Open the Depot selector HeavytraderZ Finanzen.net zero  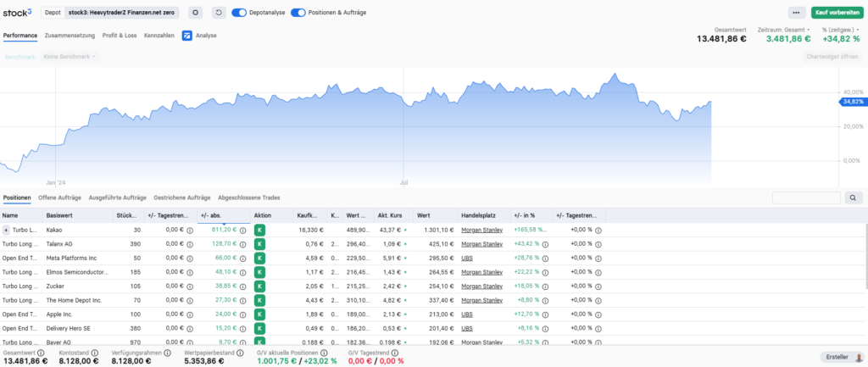tap(122, 12)
